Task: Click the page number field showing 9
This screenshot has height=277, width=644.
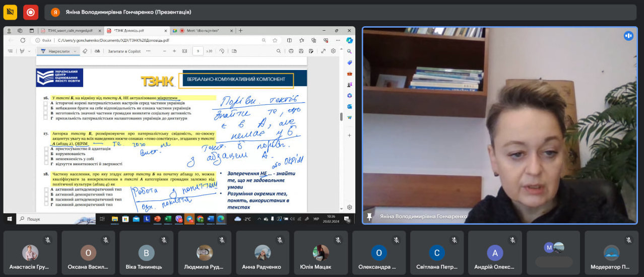Action: (197, 51)
